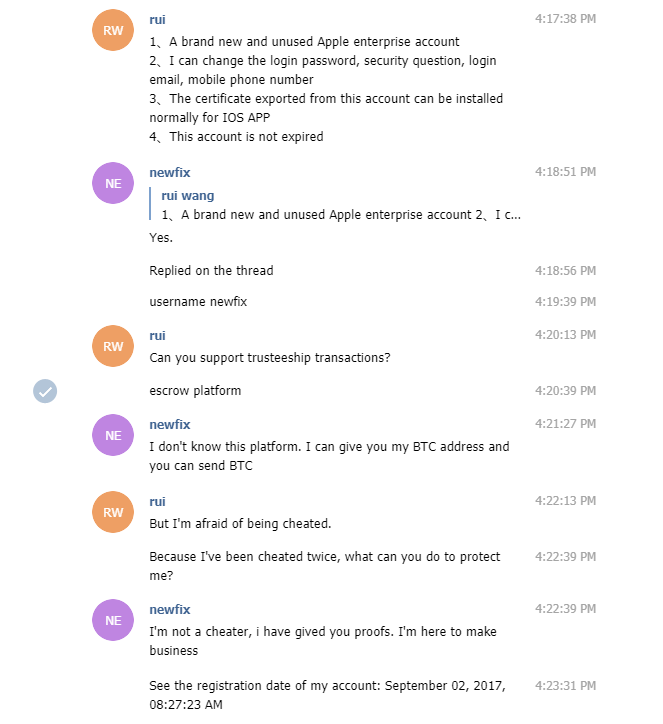Click 'rui' name above 'afraid of being cheated'
663x724 pixels.
[157, 501]
